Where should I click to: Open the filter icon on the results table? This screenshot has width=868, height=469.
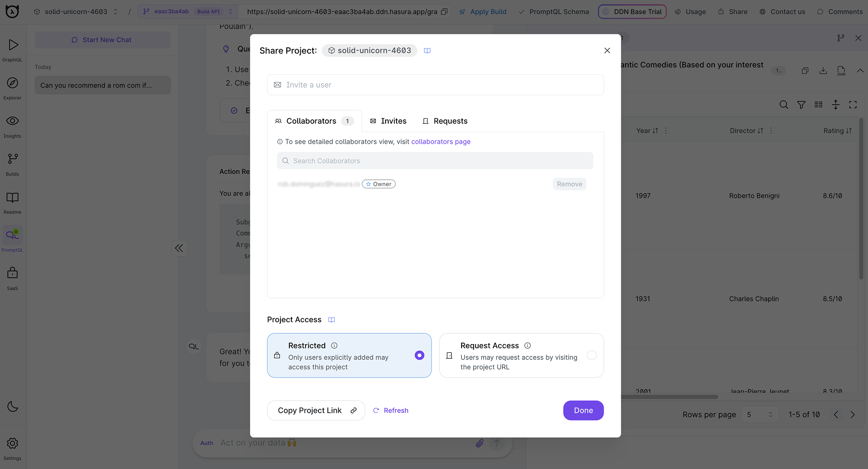(801, 105)
